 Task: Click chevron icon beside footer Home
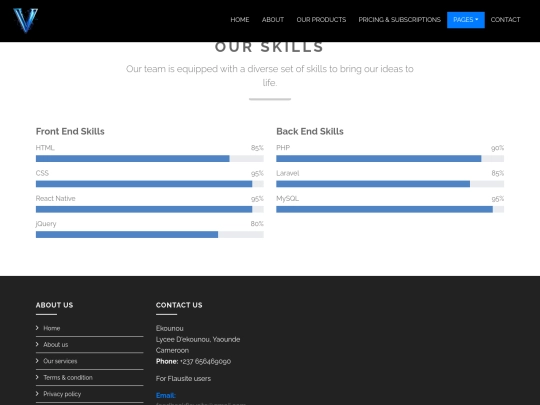coord(37,328)
